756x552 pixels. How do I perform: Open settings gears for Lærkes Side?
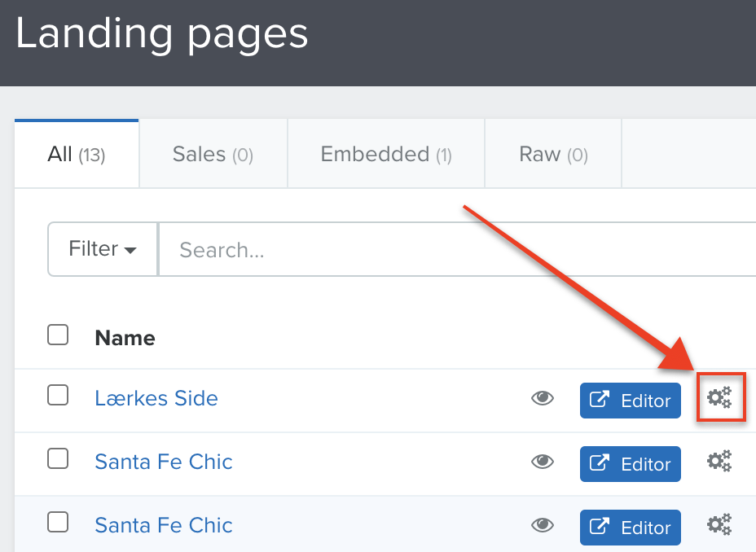pyautogui.click(x=719, y=397)
